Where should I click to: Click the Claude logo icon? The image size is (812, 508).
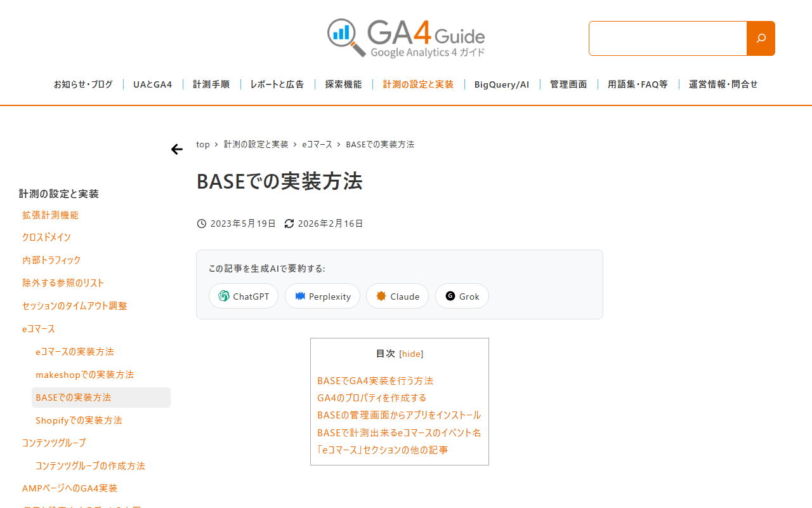click(x=381, y=296)
